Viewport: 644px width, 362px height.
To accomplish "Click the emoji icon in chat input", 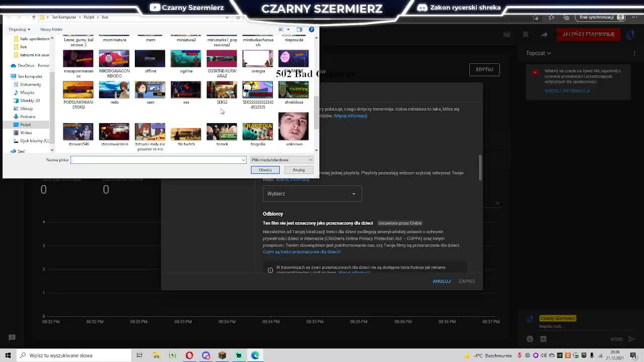I will [x=530, y=339].
